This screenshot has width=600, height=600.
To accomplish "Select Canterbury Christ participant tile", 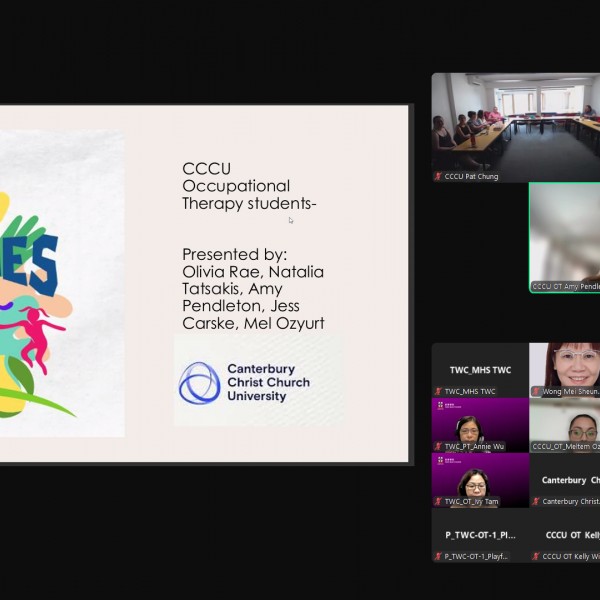I will click(565, 480).
